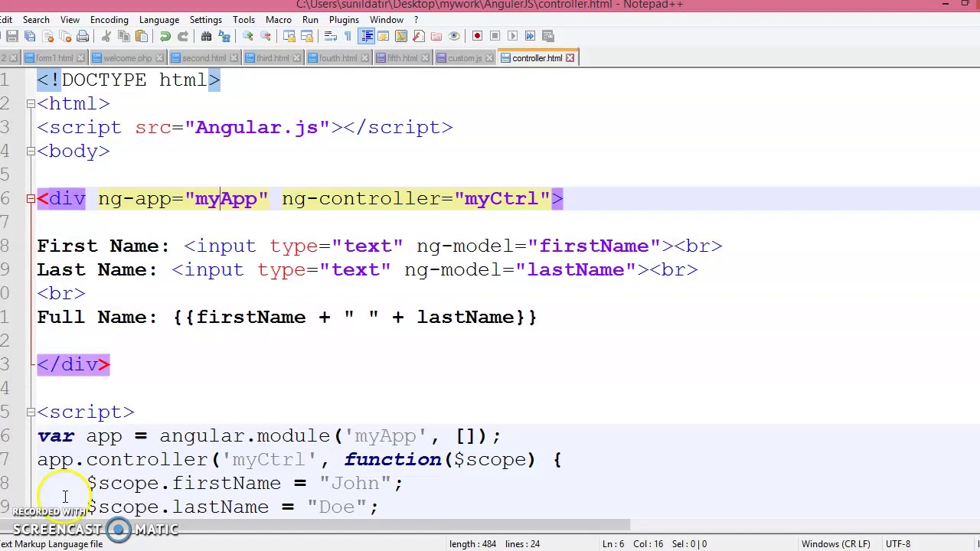Open the user defined language dialog icon
This screenshot has width=980, height=551.
click(383, 36)
